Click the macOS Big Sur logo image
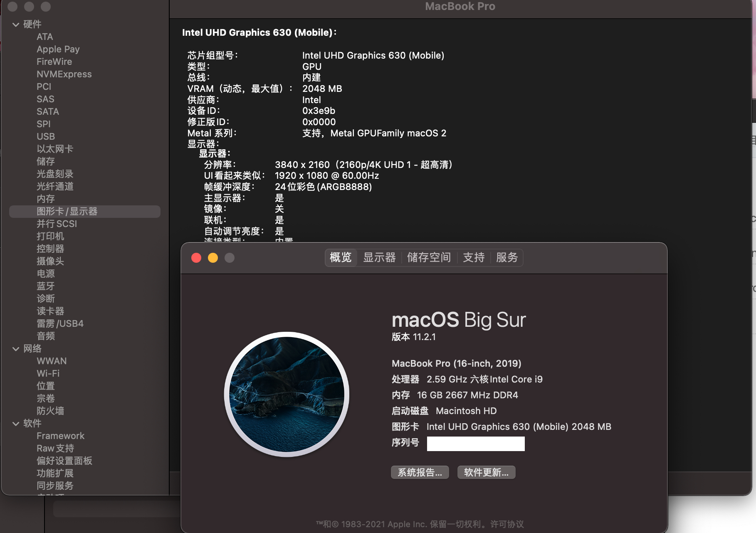Screen dimensions: 756x533 287,394
